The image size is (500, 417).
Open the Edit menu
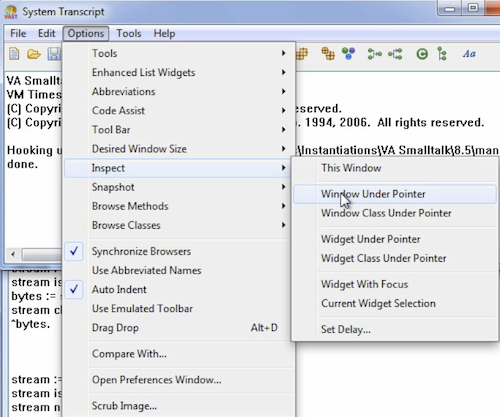46,33
